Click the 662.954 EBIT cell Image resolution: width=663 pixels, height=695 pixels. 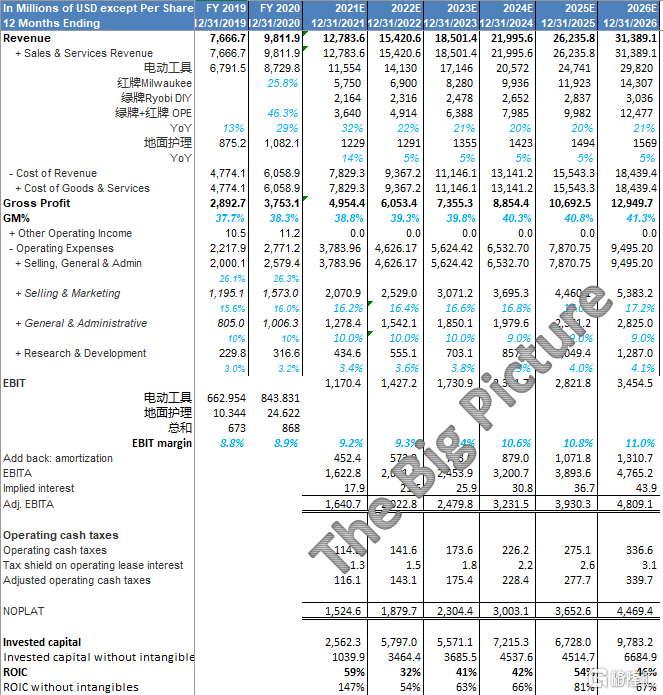tap(226, 398)
